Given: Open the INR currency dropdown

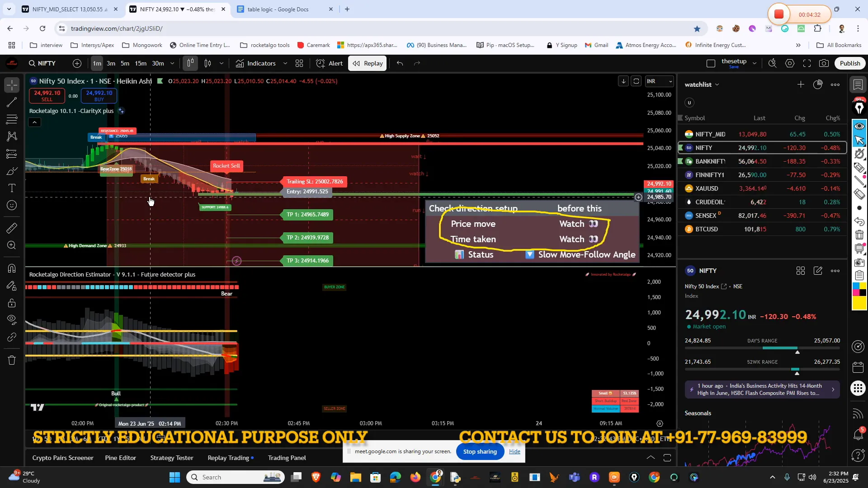Looking at the screenshot, I should [x=660, y=81].
